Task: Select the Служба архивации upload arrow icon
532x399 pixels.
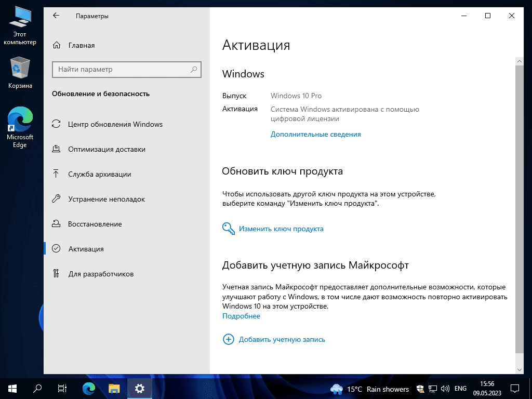Action: [56, 174]
